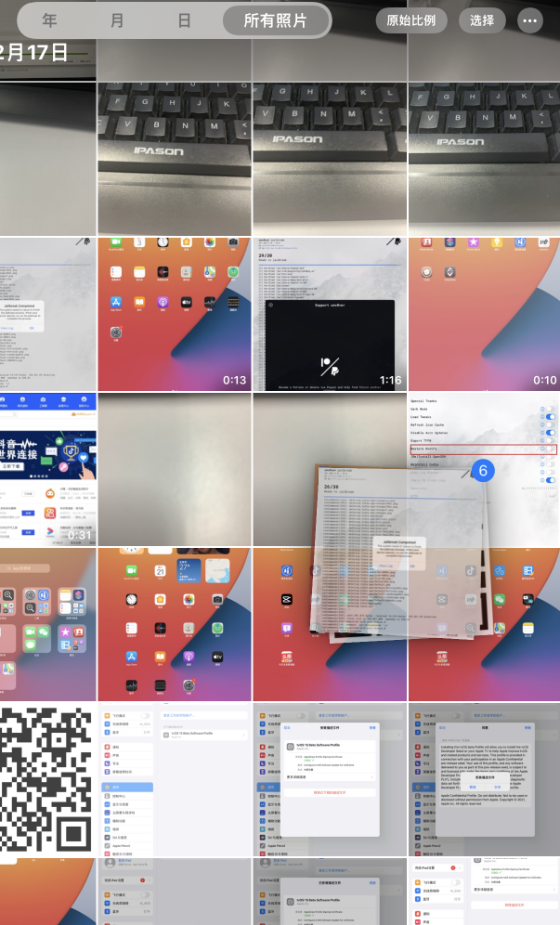Open the QR code image
The image size is (560, 925).
point(47,780)
